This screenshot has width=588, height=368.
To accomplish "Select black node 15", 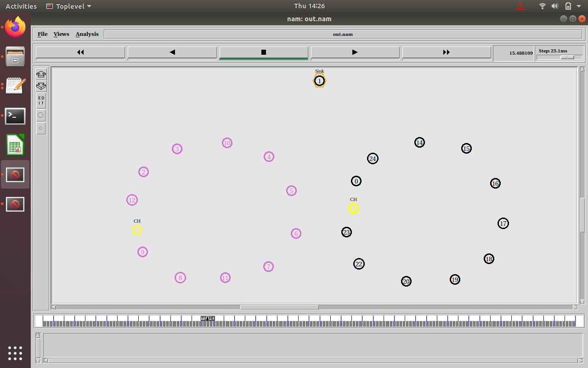I will point(466,149).
